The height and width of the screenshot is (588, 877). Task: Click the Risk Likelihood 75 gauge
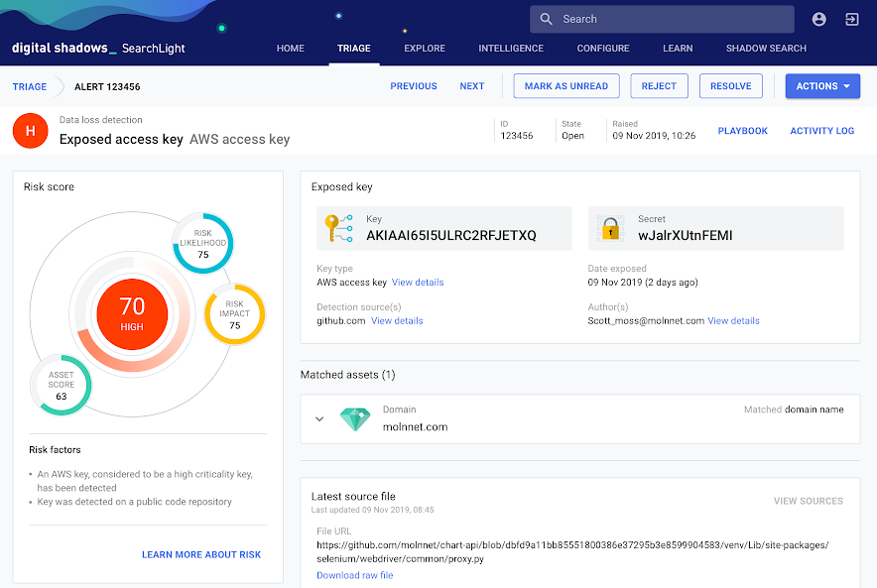coord(203,243)
